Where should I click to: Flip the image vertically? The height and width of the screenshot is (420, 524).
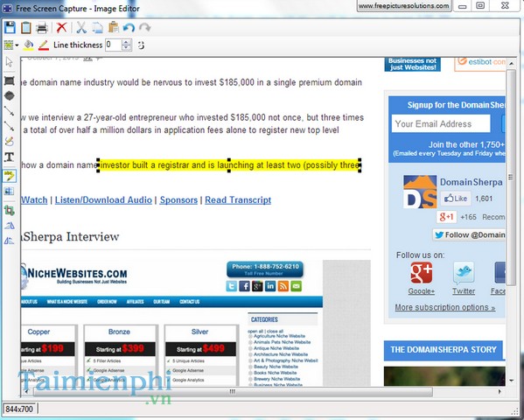(9, 240)
